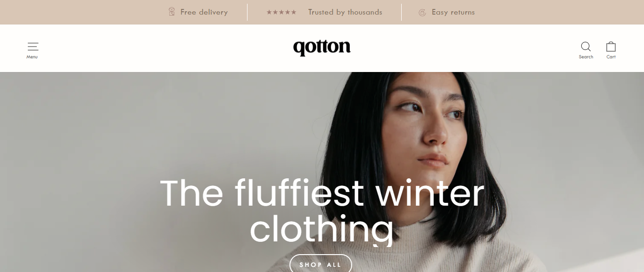
Task: Click the Cart text label
Action: click(611, 57)
